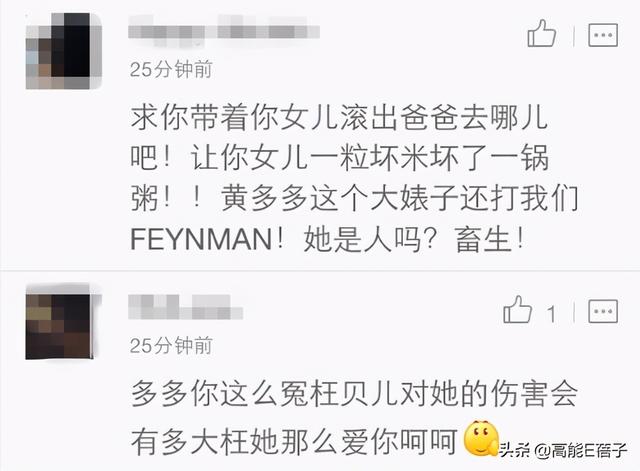Open the second commenter's dark avatar
The height and width of the screenshot is (471, 640).
(x=60, y=324)
